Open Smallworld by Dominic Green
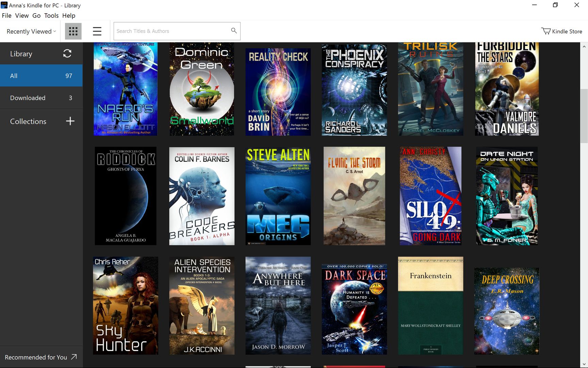This screenshot has width=588, height=368. (202, 89)
